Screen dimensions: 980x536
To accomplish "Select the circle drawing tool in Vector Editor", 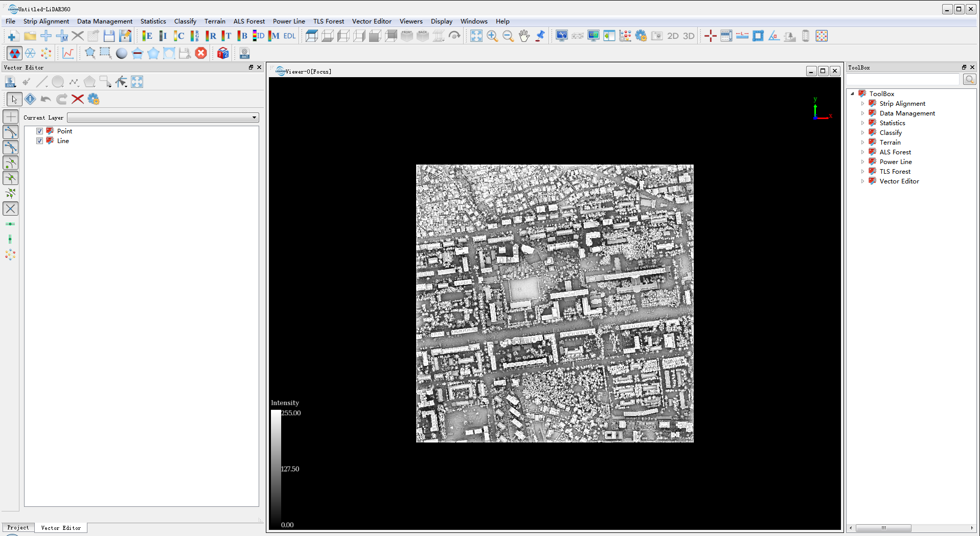I will [x=58, y=82].
